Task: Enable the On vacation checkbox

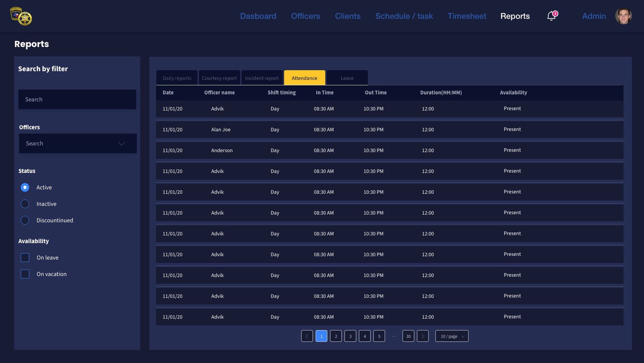Action: click(x=25, y=274)
